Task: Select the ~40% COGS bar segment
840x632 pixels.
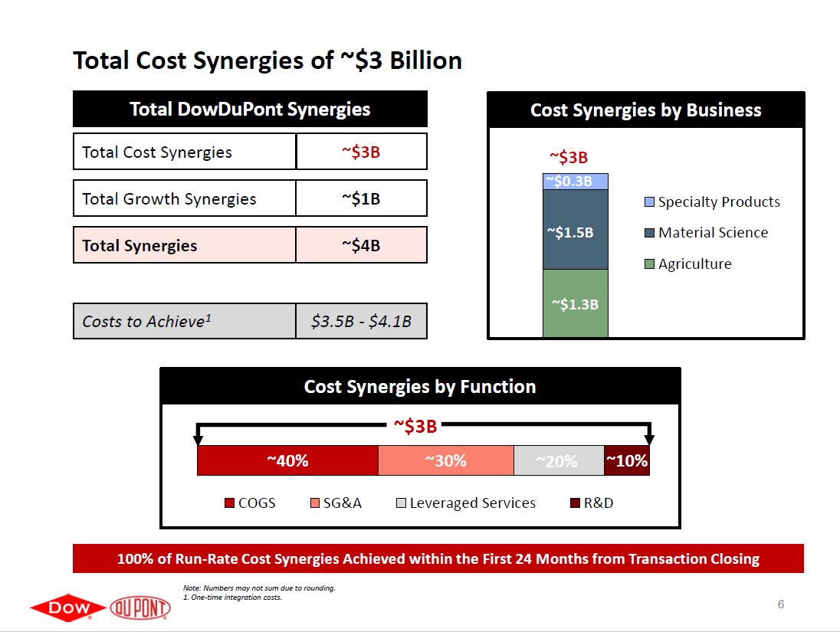Action: pos(287,460)
